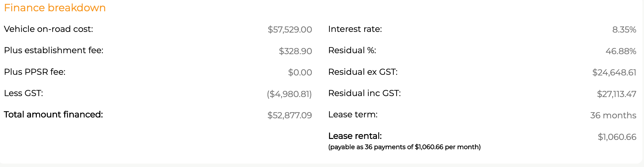Click the $0.00 PPSR fee value
644x167 pixels.
[300, 73]
